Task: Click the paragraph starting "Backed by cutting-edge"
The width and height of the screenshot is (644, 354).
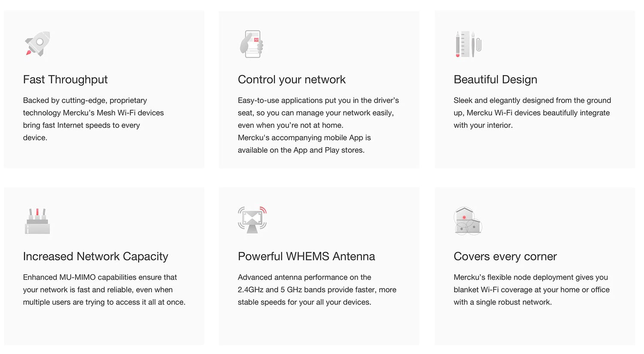Action: pos(93,119)
